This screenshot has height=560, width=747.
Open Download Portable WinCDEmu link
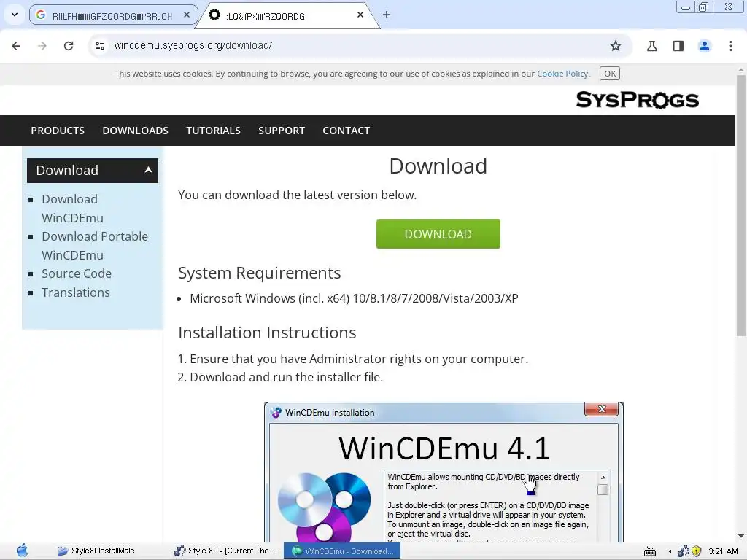95,246
